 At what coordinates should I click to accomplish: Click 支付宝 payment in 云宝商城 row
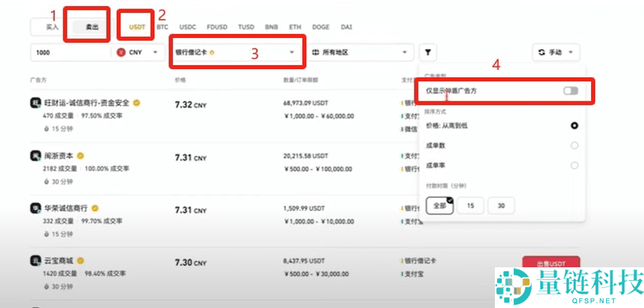pyautogui.click(x=414, y=274)
